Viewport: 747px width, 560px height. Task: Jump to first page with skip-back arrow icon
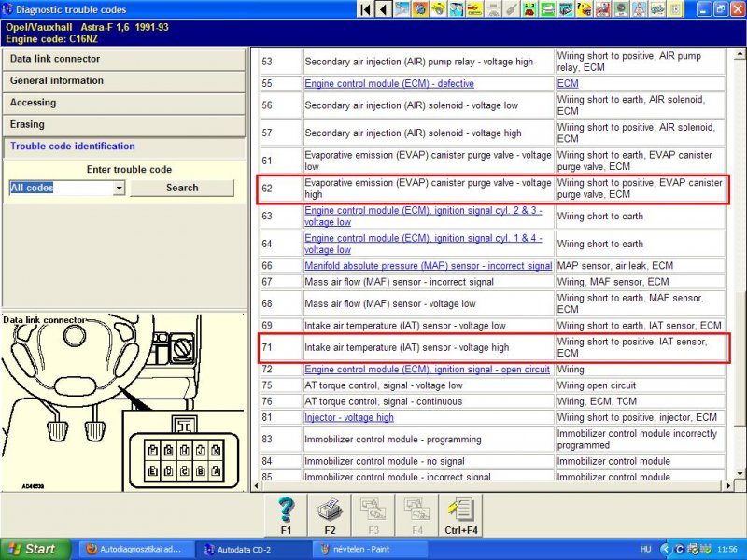366,9
